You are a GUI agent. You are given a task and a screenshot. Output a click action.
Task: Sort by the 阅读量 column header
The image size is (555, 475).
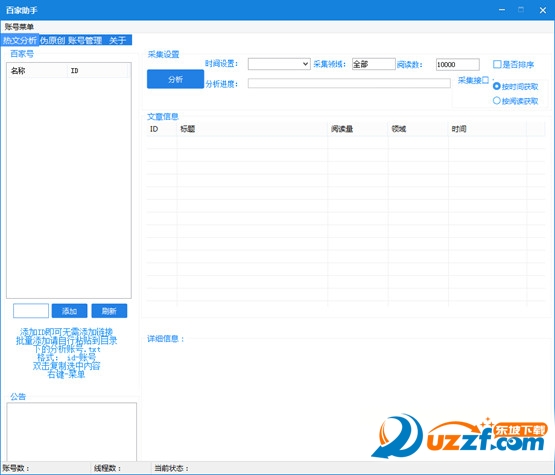358,129
